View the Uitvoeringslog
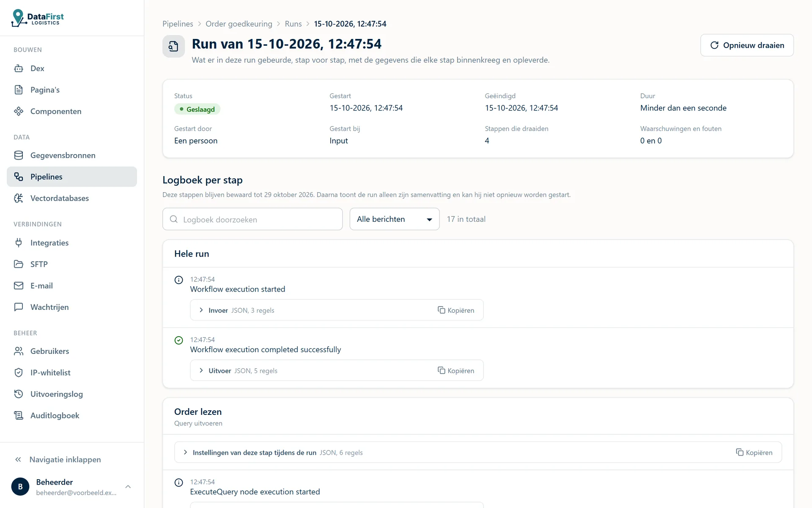 click(x=72, y=394)
